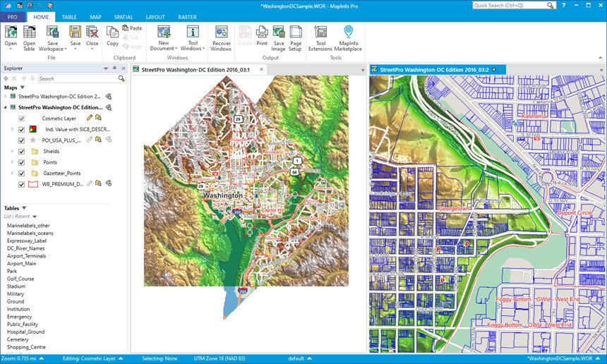Open the MapInfo Marketplace pin icon
This screenshot has height=364, width=607.
click(x=348, y=32)
